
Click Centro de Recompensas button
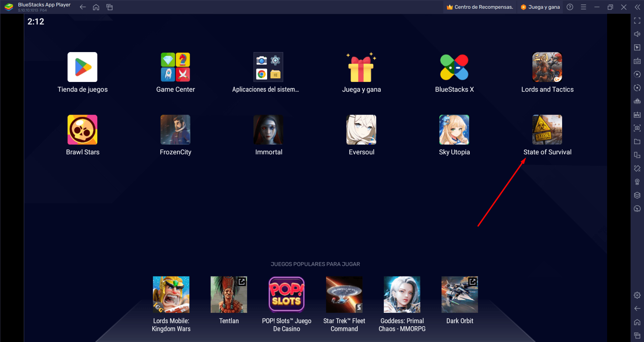point(480,7)
